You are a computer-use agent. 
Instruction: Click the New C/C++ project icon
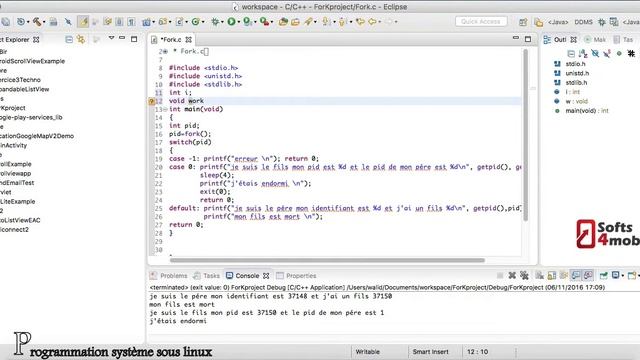(x=146, y=22)
